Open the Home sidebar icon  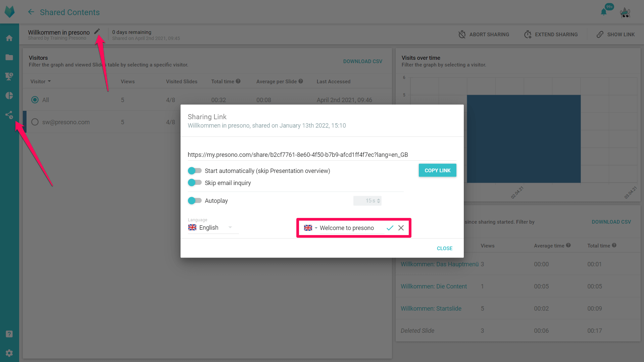coord(9,38)
